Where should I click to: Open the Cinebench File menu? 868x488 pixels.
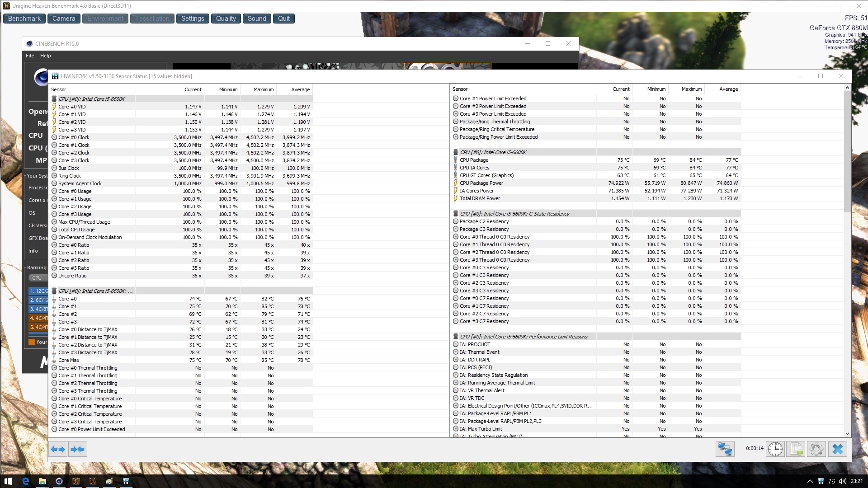(30, 56)
